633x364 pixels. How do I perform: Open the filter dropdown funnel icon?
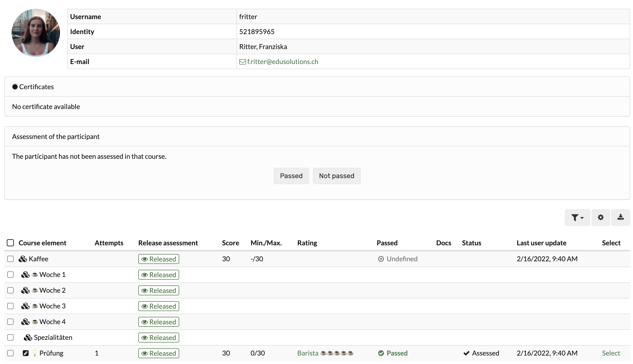pos(576,218)
